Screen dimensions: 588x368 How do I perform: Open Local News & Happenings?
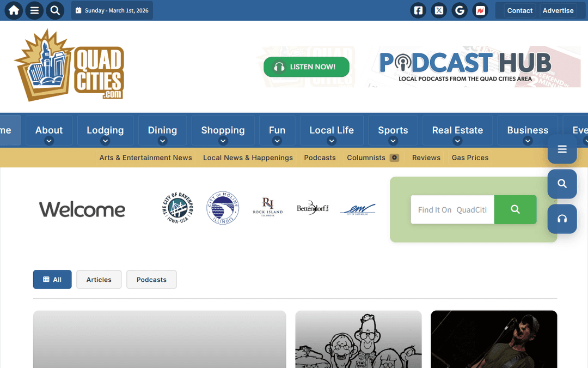click(x=248, y=158)
